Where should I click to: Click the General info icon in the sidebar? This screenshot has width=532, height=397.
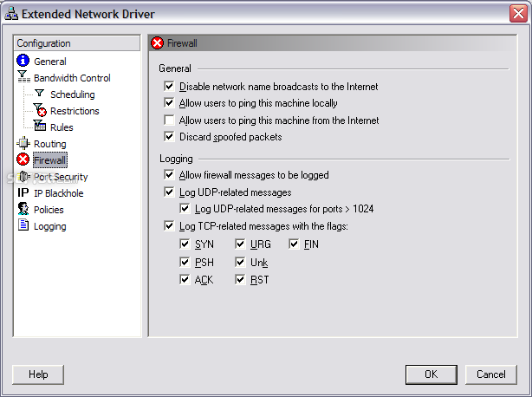(23, 61)
